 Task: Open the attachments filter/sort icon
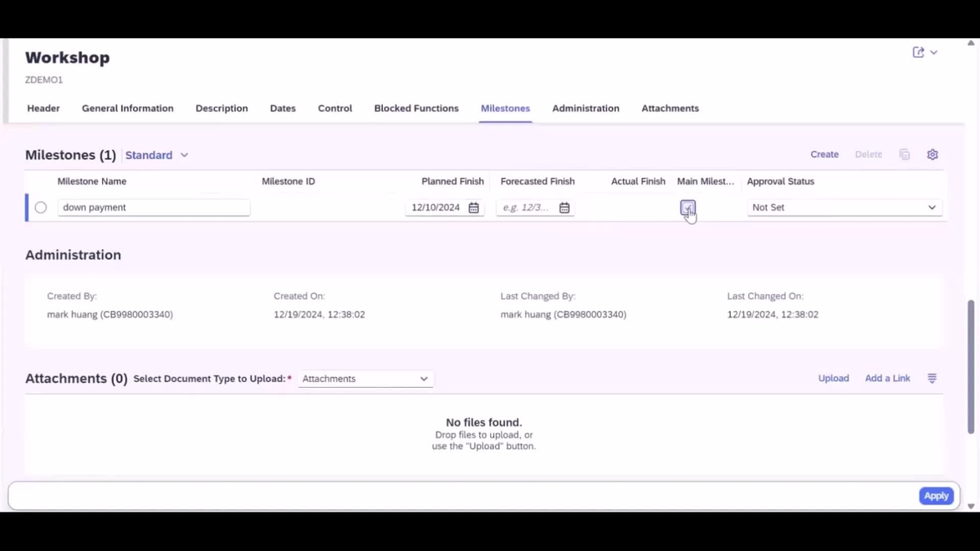[x=932, y=378]
